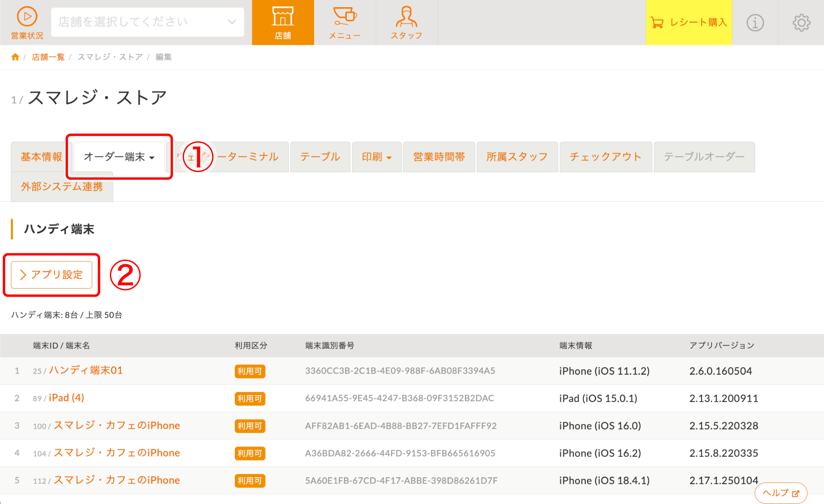824x504 pixels.
Task: Switch to the チェックアウト tab
Action: 606,157
